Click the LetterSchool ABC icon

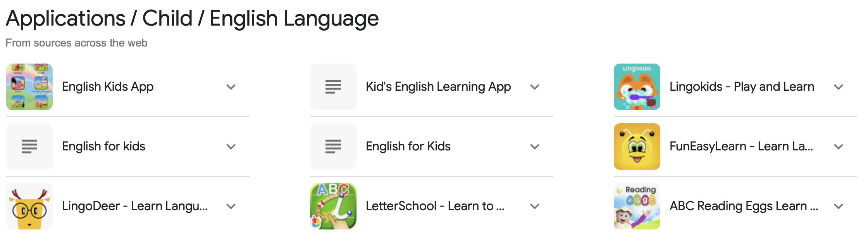[333, 206]
